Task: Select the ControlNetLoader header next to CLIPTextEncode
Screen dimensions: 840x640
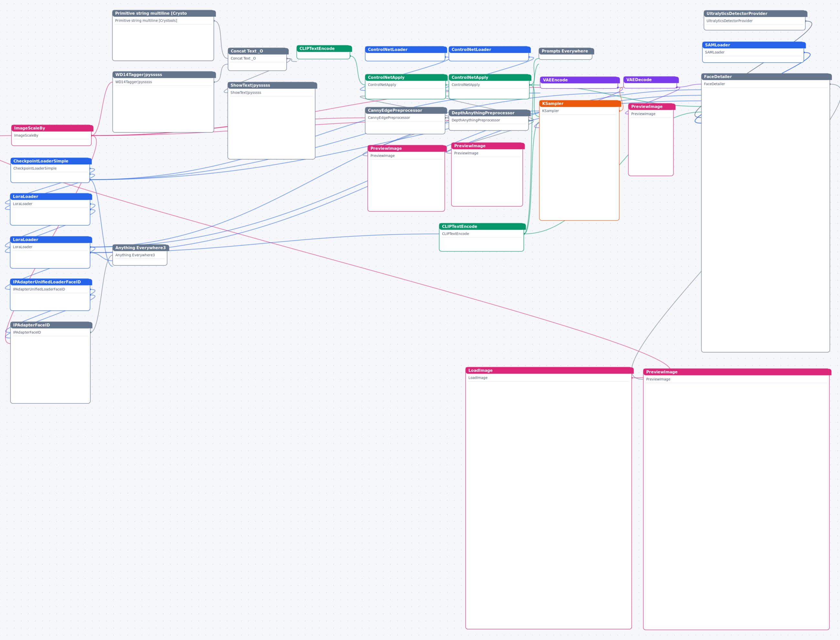Action: click(x=406, y=49)
